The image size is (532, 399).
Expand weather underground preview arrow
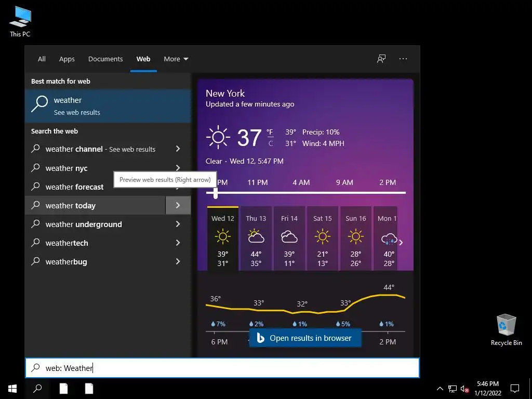point(178,224)
